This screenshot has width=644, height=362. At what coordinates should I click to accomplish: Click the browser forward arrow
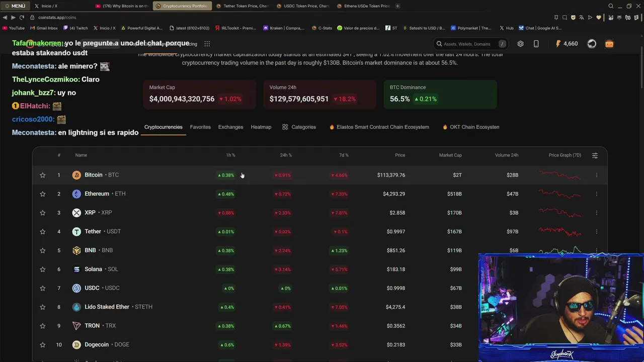[x=13, y=17]
